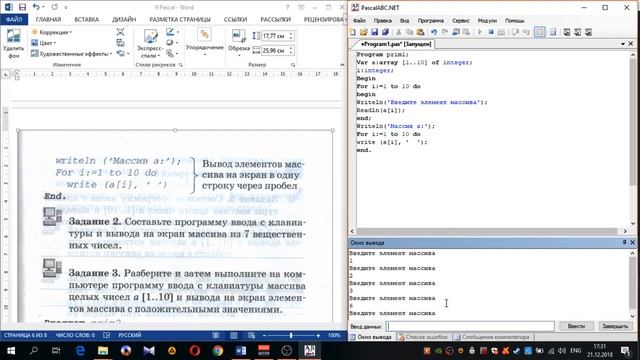The image size is (640, 360).
Task: Click New file icon in PascalABC toolbar
Action: point(353,32)
